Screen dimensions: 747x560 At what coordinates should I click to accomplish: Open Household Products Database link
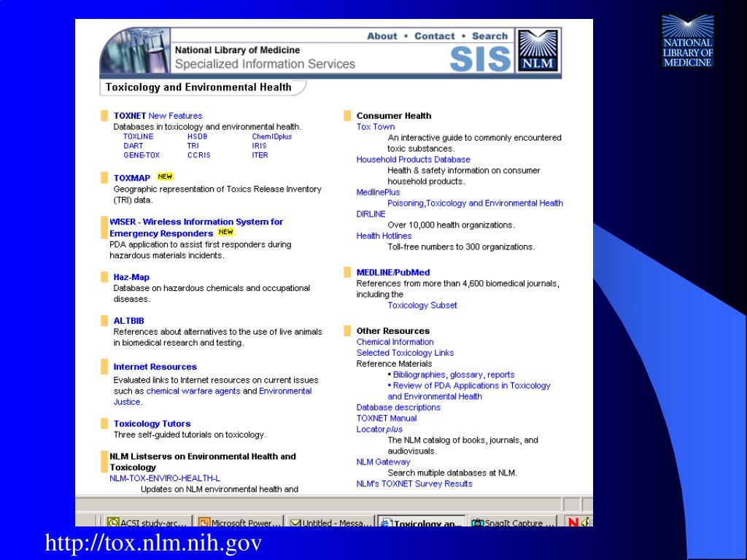413,160
